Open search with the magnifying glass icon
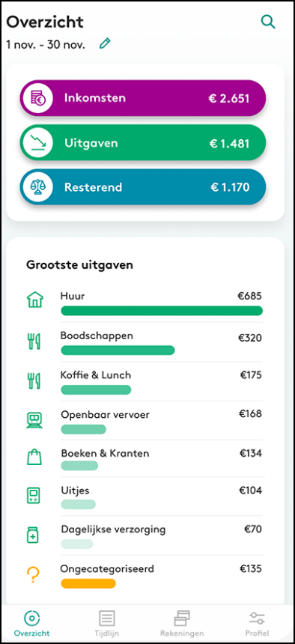 [x=268, y=22]
